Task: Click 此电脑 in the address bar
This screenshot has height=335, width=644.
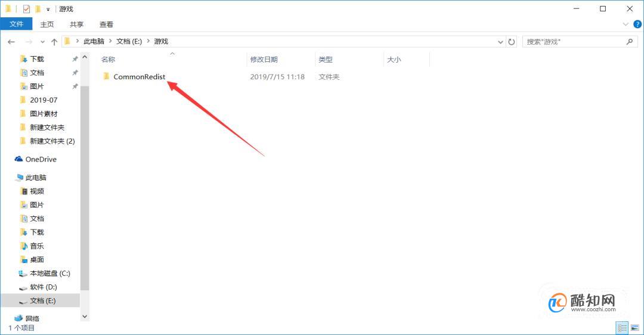Action: [94, 42]
